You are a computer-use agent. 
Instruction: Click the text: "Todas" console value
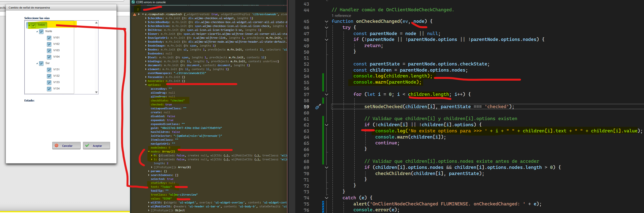point(161,187)
